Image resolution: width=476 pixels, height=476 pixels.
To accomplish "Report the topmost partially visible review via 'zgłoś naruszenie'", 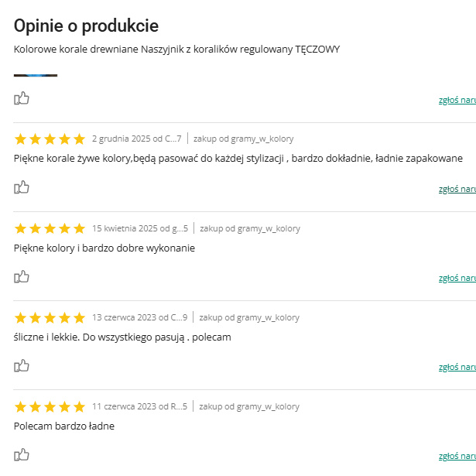I will click(x=457, y=100).
